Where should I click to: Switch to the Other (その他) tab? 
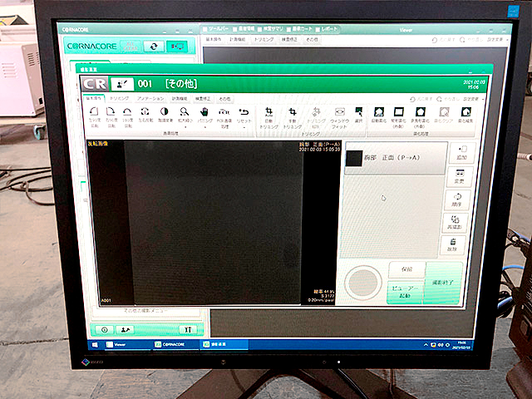click(x=224, y=98)
